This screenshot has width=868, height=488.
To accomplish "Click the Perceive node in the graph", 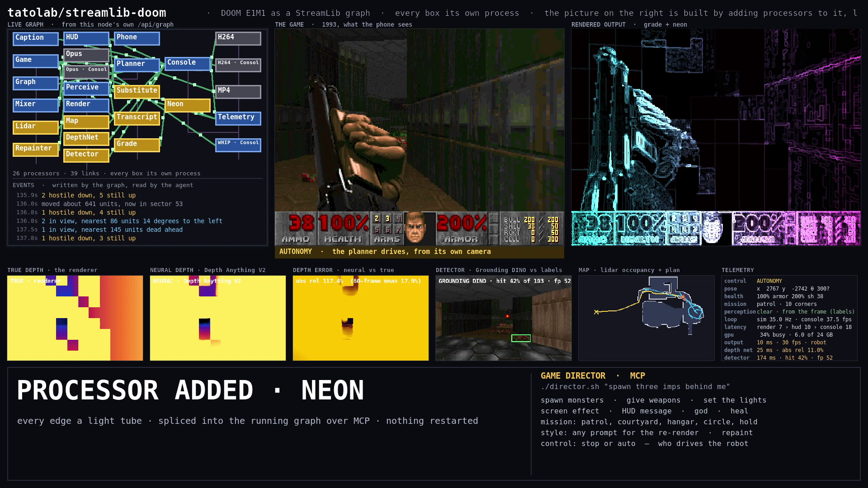I will click(x=86, y=89).
